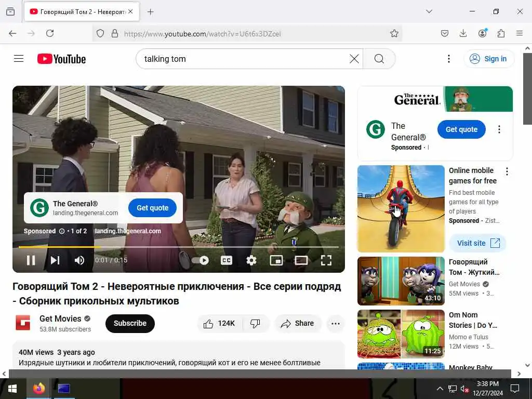This screenshot has width=532, height=399.
Task: Pause the video player
Action: 31,260
